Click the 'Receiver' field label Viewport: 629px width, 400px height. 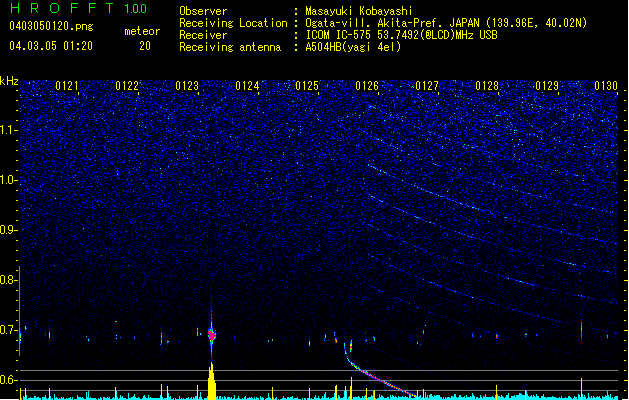tap(203, 35)
